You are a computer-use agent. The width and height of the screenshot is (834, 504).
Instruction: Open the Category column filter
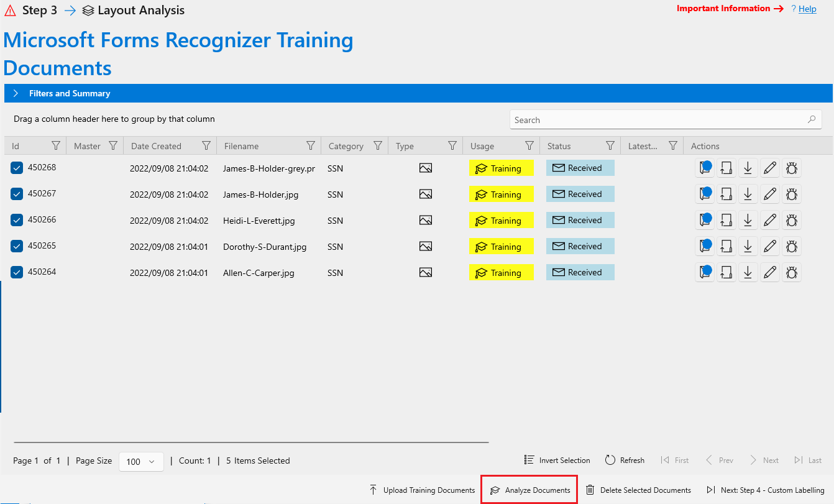[378, 145]
